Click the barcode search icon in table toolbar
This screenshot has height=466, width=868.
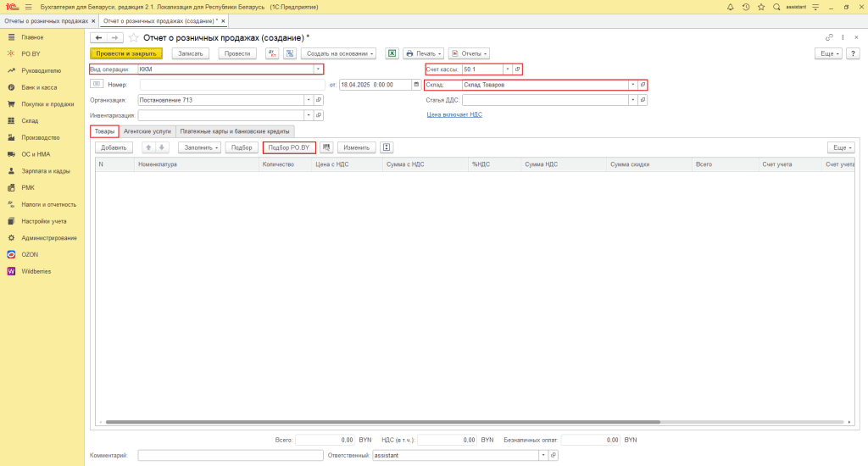pos(326,147)
